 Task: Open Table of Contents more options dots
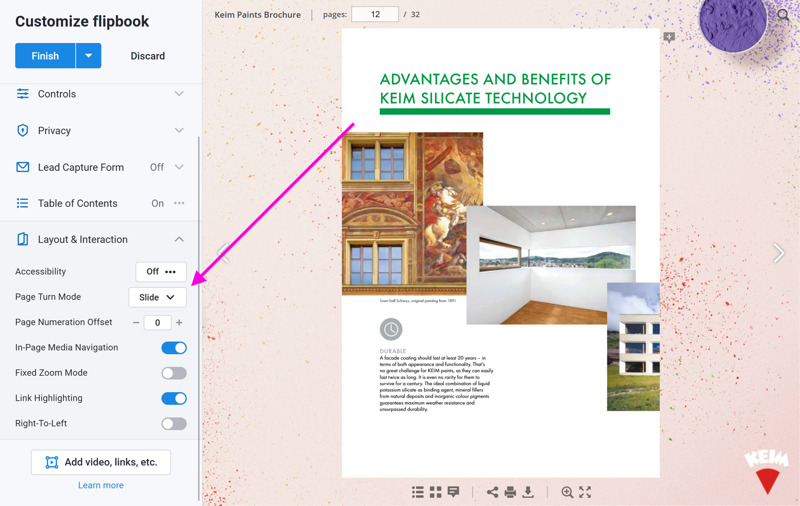click(179, 203)
